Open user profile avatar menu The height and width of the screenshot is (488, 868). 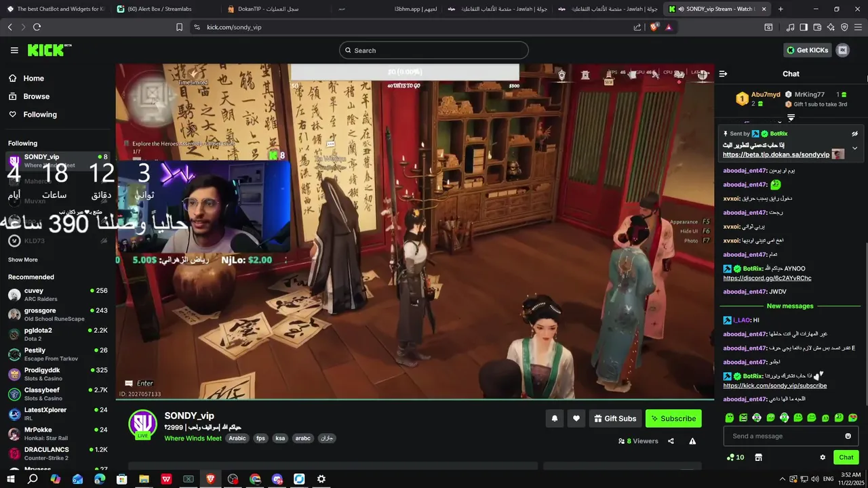pos(843,50)
